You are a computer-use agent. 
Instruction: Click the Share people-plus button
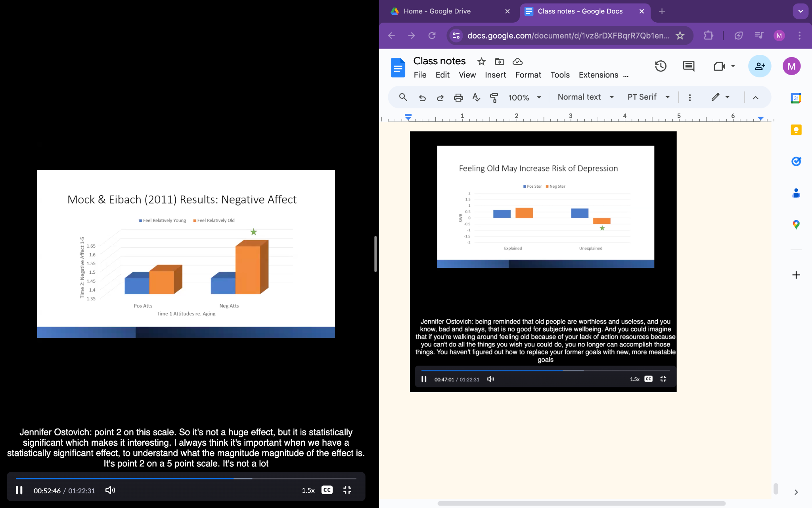click(759, 66)
